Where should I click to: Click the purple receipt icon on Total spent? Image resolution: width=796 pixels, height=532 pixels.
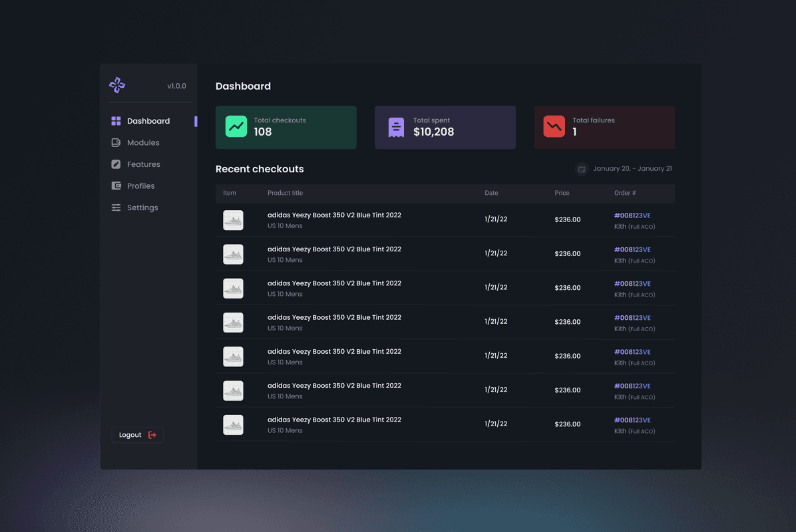coord(395,127)
